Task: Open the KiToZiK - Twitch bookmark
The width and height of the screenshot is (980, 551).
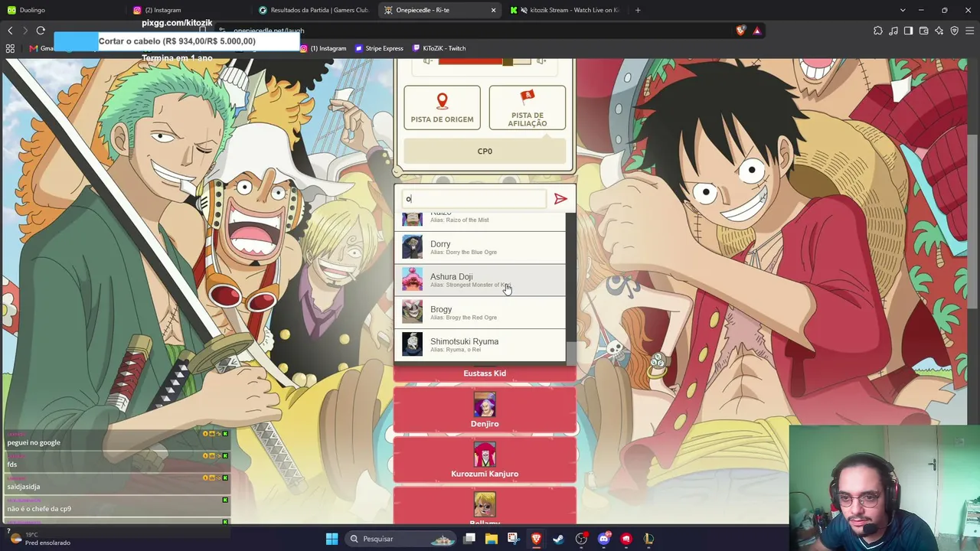Action: pyautogui.click(x=439, y=48)
